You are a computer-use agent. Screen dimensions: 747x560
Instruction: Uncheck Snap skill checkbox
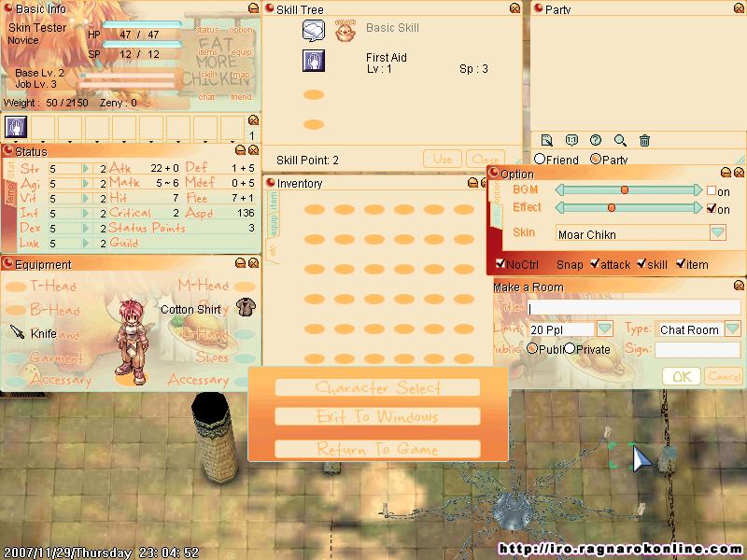tap(641, 263)
